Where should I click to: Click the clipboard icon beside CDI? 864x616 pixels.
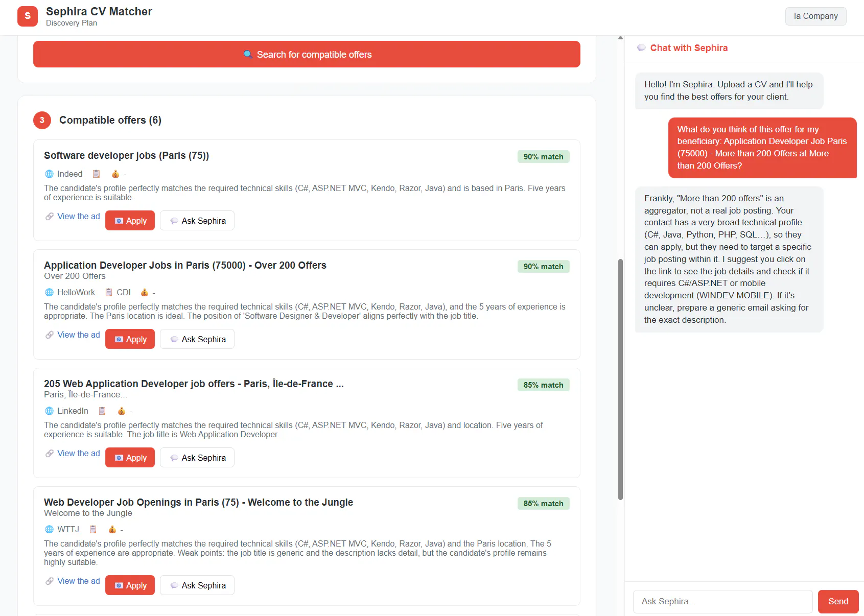109,293
